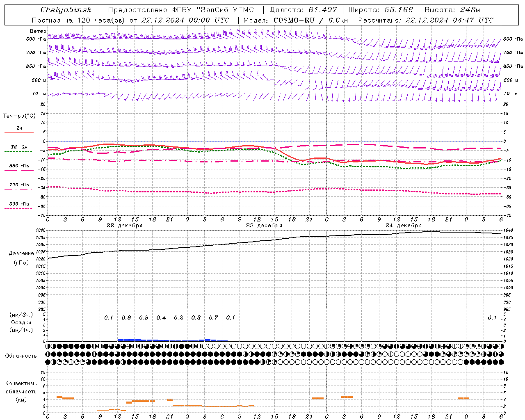The height and width of the screenshot is (420, 525).
Task: Click the "0.2" precipitation value
Action: [x=178, y=317]
